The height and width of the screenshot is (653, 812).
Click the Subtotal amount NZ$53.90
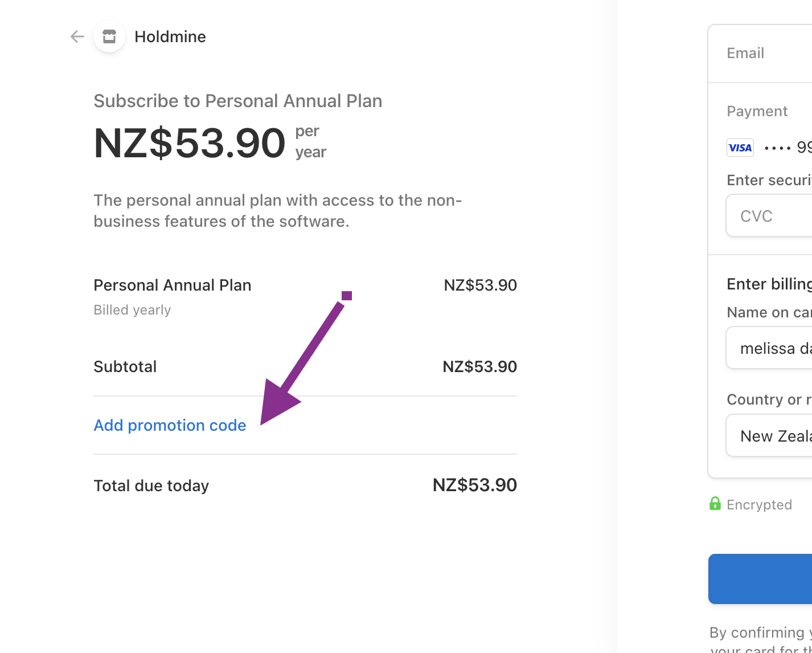[479, 367]
